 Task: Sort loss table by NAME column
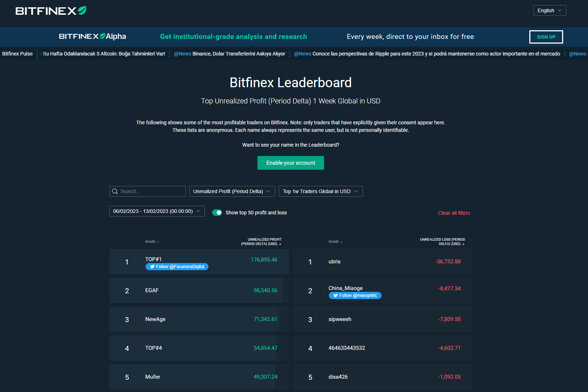[335, 242]
